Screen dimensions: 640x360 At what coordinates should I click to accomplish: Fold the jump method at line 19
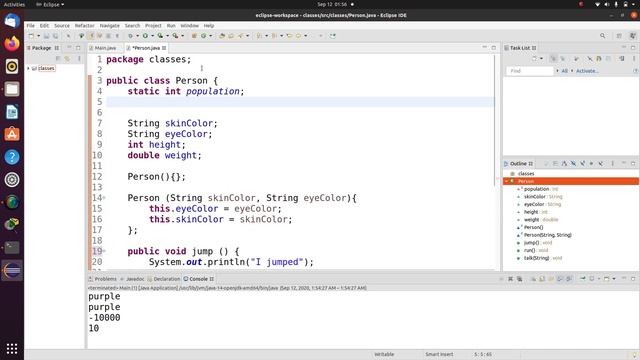tap(104, 251)
